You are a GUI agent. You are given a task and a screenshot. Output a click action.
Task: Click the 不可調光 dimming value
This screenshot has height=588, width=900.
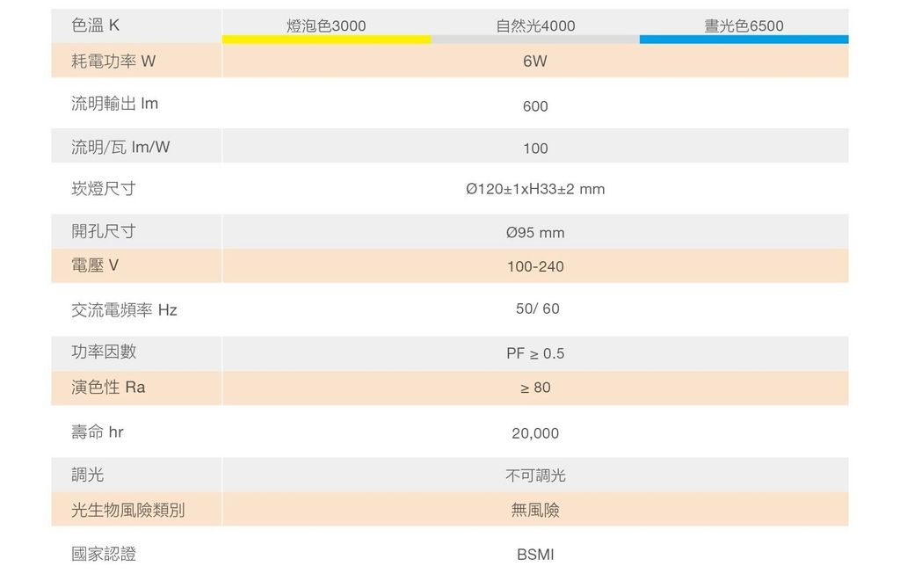(x=535, y=475)
